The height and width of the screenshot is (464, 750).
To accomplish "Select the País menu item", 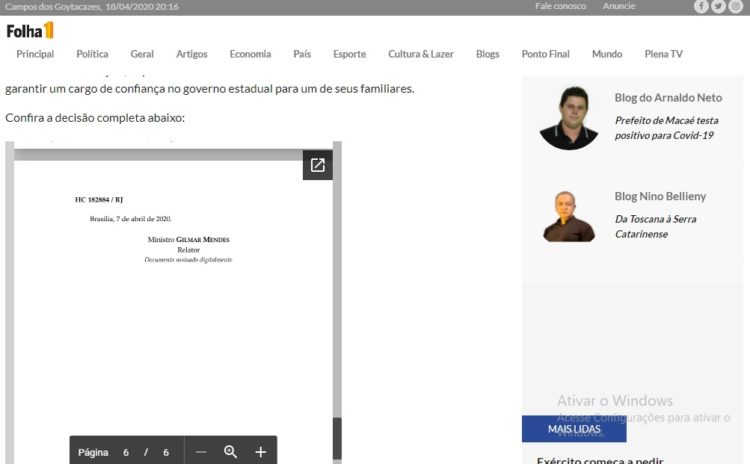I will click(x=302, y=54).
